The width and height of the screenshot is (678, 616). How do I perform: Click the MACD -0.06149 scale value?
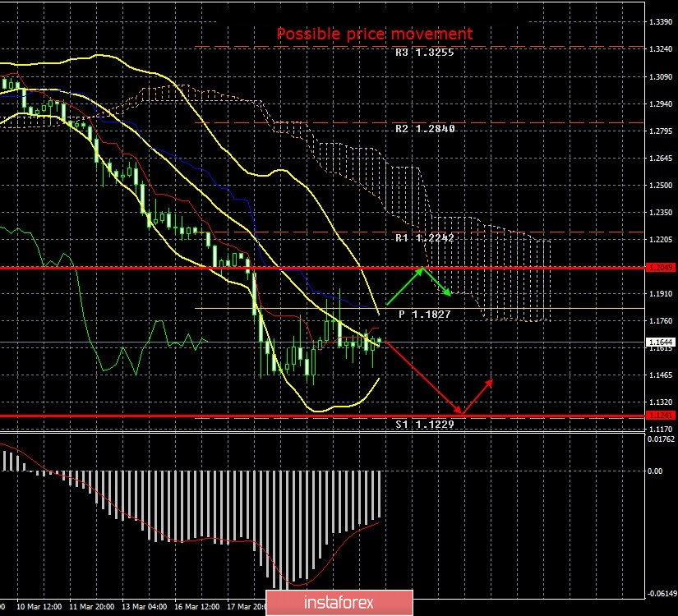point(661,594)
